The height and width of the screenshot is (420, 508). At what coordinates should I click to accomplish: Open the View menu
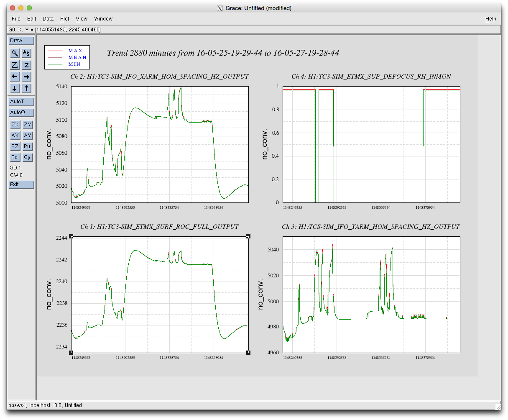[x=82, y=19]
